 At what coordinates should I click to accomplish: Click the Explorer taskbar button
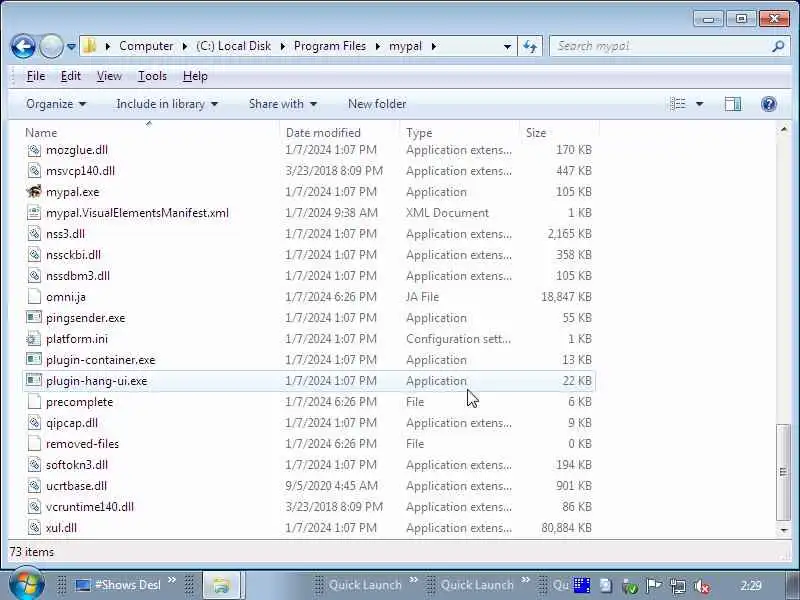[x=221, y=585]
